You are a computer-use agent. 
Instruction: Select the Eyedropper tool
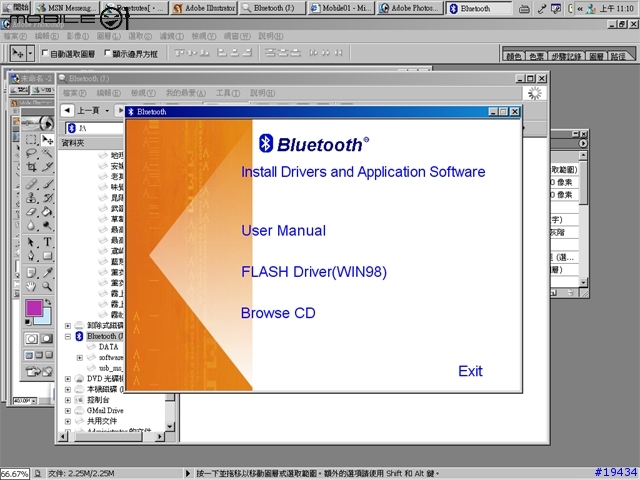coord(47,272)
